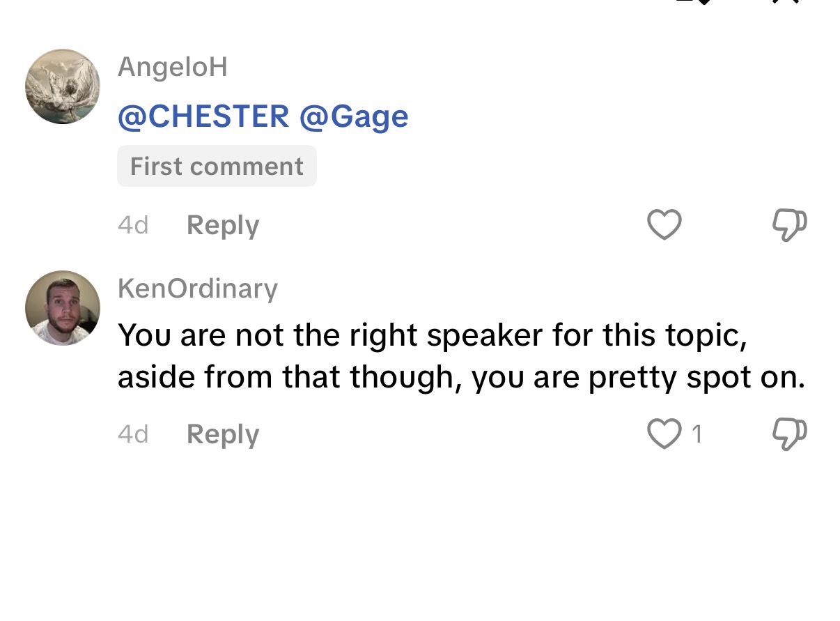
Task: Tap the 4d timestamp under KenOrdinary's comment
Action: (133, 434)
